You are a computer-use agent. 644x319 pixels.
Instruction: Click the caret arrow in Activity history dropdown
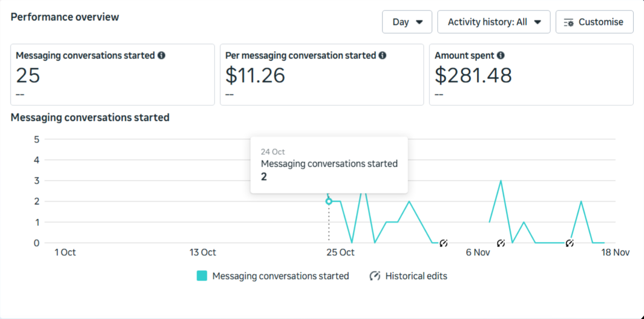click(538, 22)
